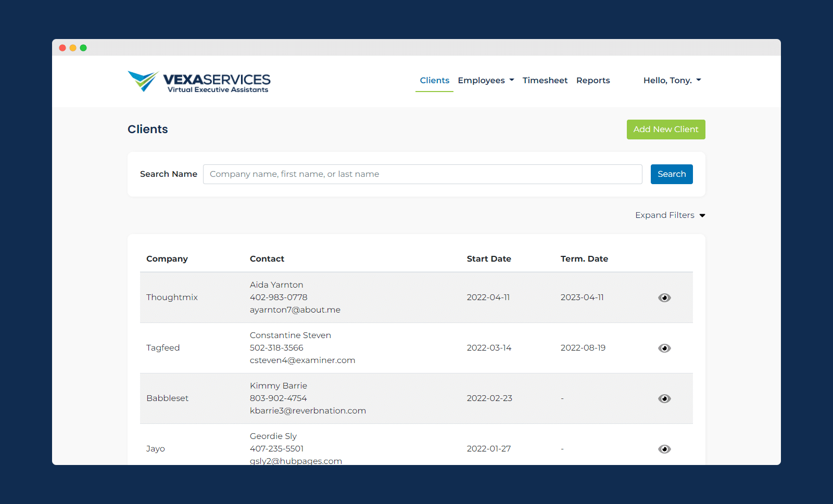This screenshot has width=833, height=504.
Task: Click start date 2022-04-11
Action: coord(488,298)
